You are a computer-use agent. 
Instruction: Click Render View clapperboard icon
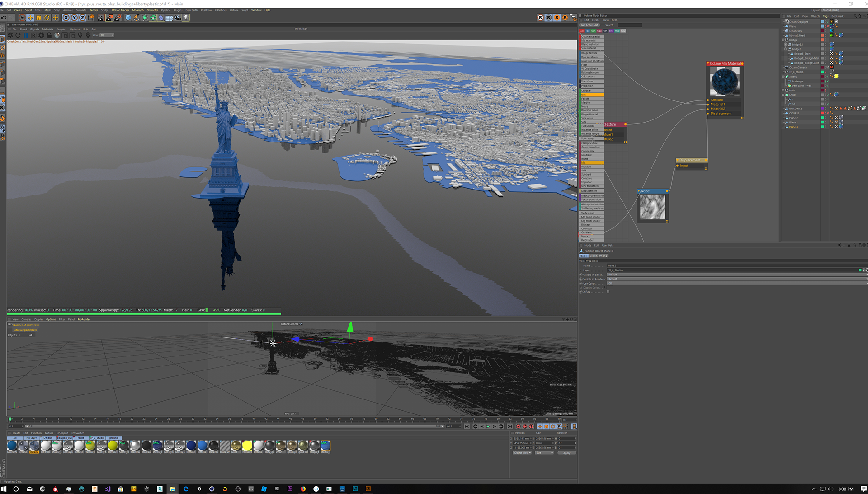[x=101, y=18]
